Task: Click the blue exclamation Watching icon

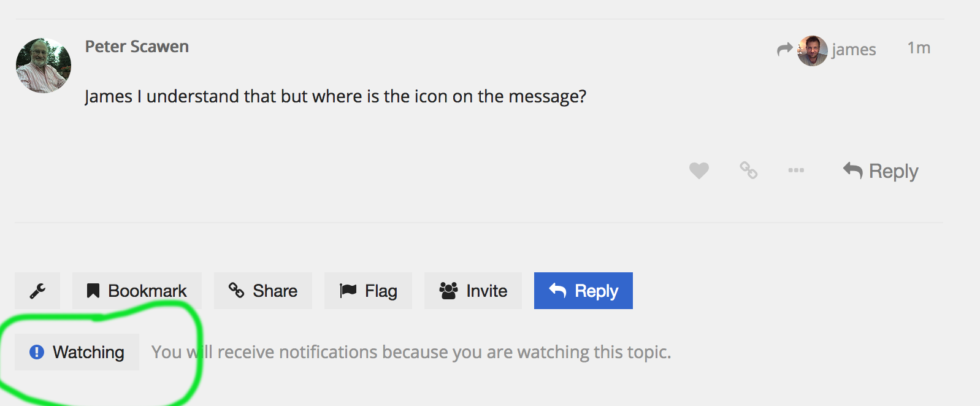Action: click(x=37, y=352)
